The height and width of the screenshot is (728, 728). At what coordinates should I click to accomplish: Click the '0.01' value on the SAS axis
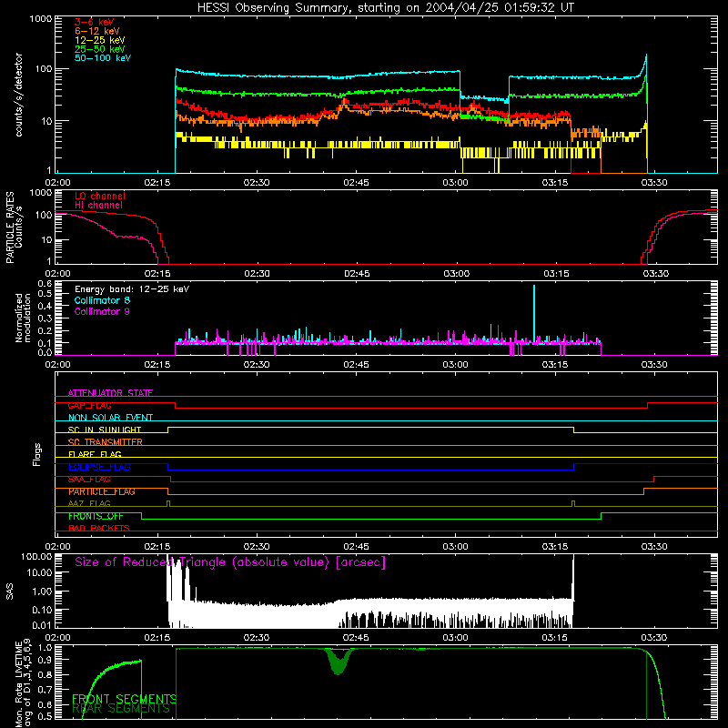point(42,625)
